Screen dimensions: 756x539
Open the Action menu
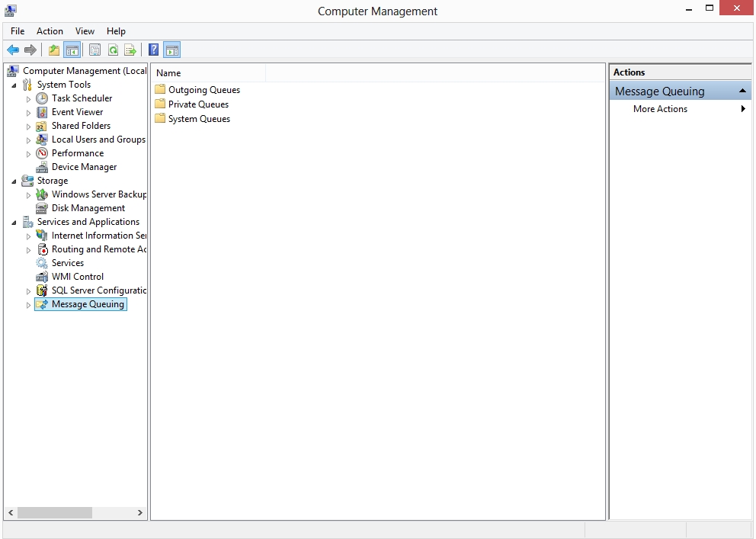tap(50, 30)
